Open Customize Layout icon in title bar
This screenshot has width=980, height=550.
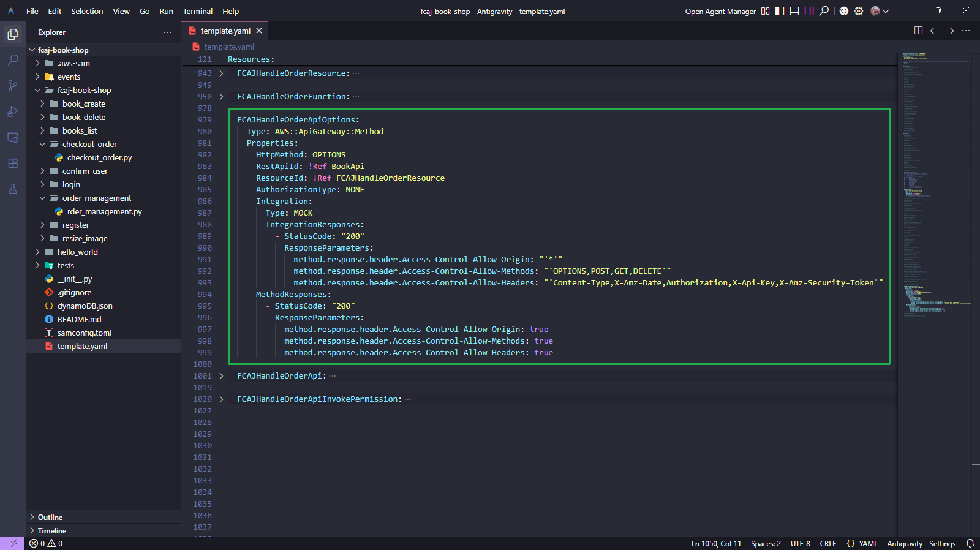[765, 11]
